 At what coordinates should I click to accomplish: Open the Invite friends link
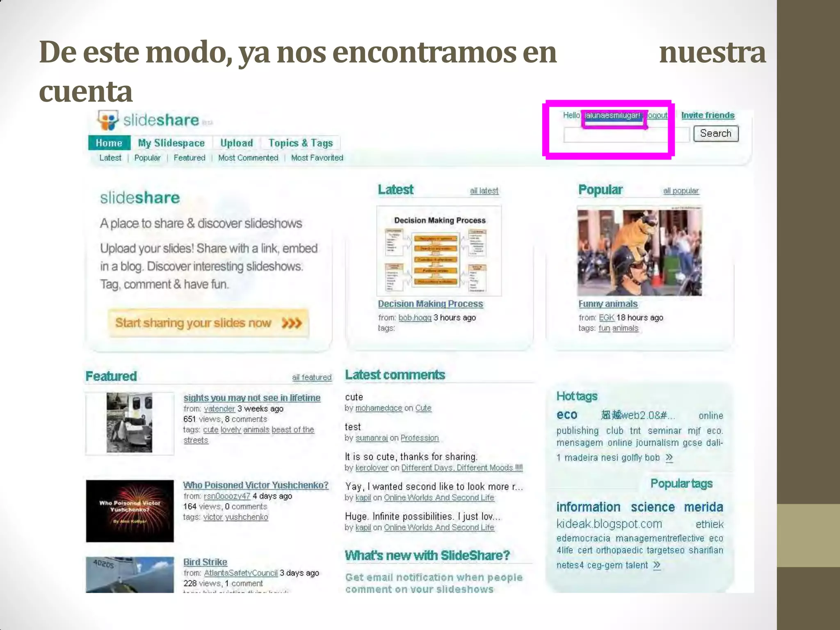tap(708, 115)
